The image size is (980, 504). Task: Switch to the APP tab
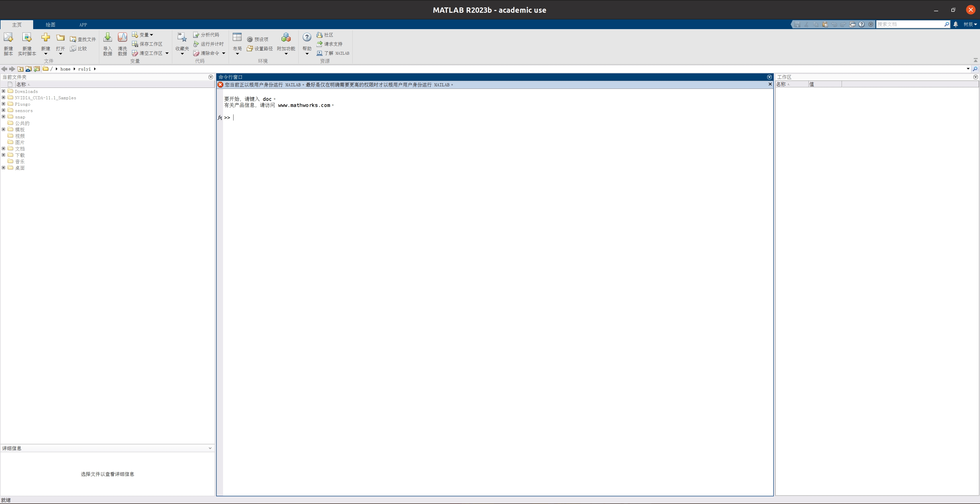[83, 25]
